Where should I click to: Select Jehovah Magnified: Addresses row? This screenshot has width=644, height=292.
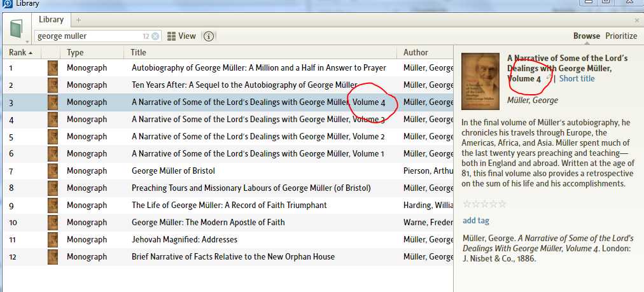point(228,239)
